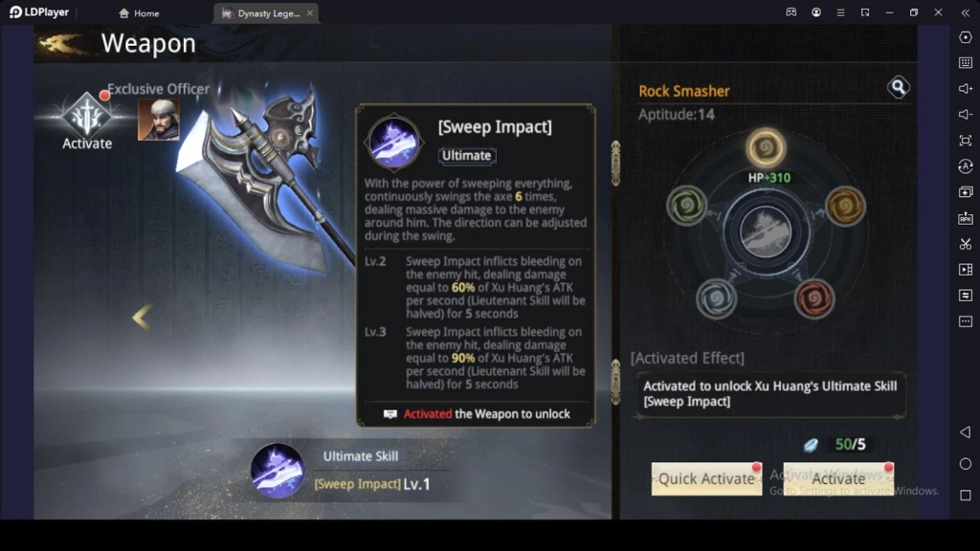The width and height of the screenshot is (980, 551).
Task: Select the green swirl rune node
Action: point(687,205)
